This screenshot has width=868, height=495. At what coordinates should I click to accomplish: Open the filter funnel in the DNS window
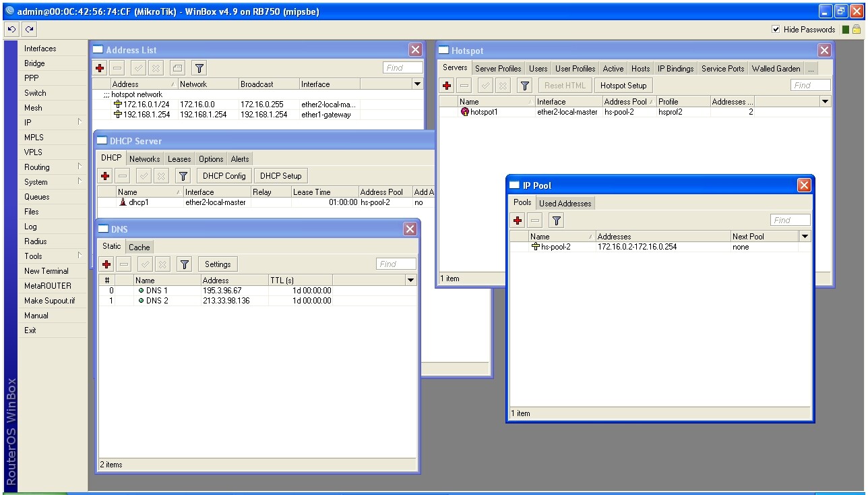click(x=185, y=264)
